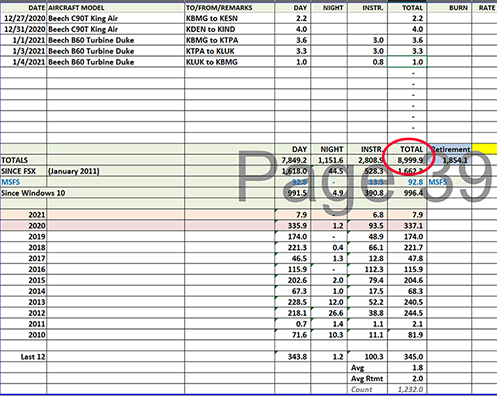Click the KBMG to KTPA remarks cell
Image resolution: width=497 pixels, height=396 pixels.
click(x=230, y=40)
